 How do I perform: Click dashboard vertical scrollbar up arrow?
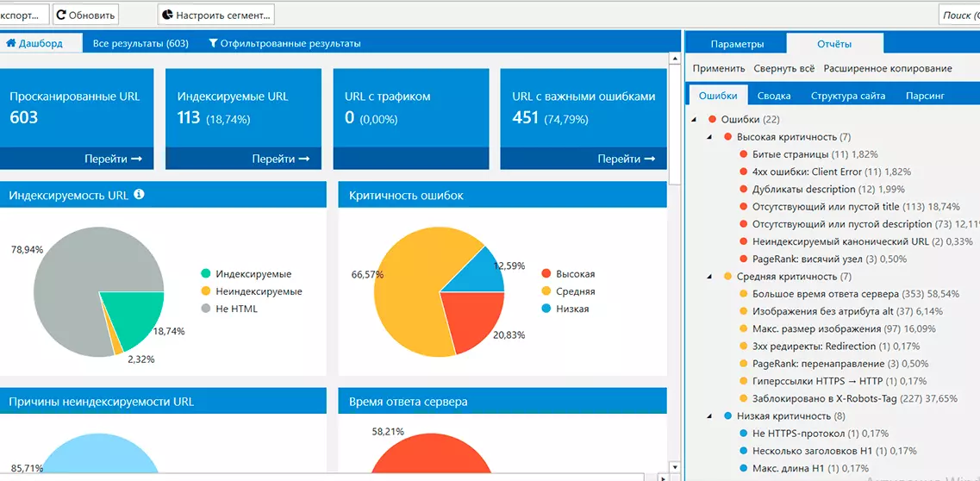coord(674,59)
